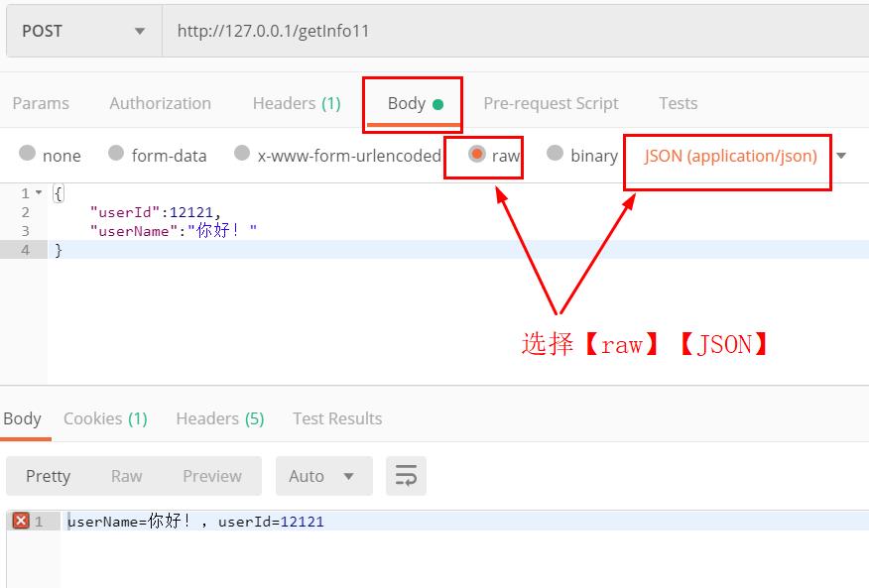Open the Tests tab

pos(678,103)
